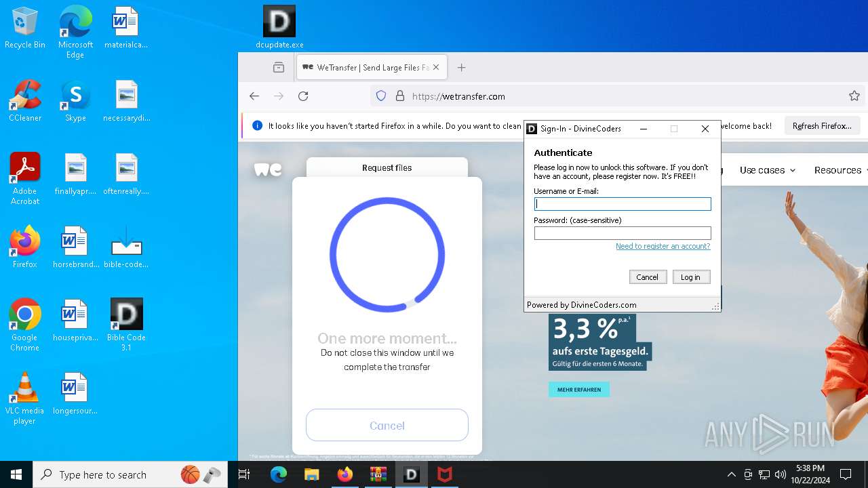Open Edge from the taskbar

(x=279, y=474)
